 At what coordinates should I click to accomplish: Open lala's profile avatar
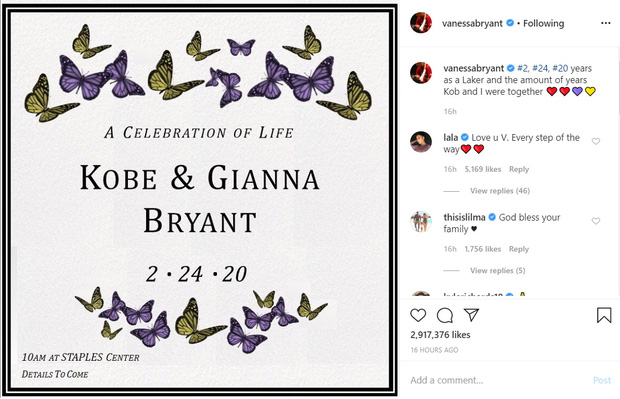421,142
